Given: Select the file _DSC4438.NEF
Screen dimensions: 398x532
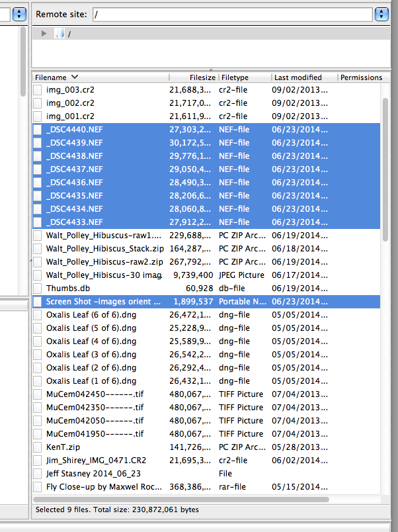Looking at the screenshot, I should click(x=206, y=156).
